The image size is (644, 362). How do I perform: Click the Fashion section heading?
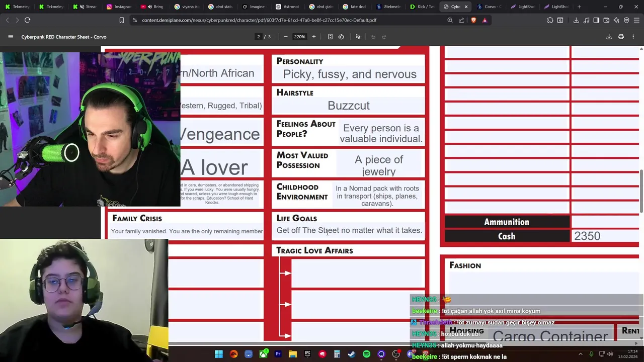[x=465, y=265]
